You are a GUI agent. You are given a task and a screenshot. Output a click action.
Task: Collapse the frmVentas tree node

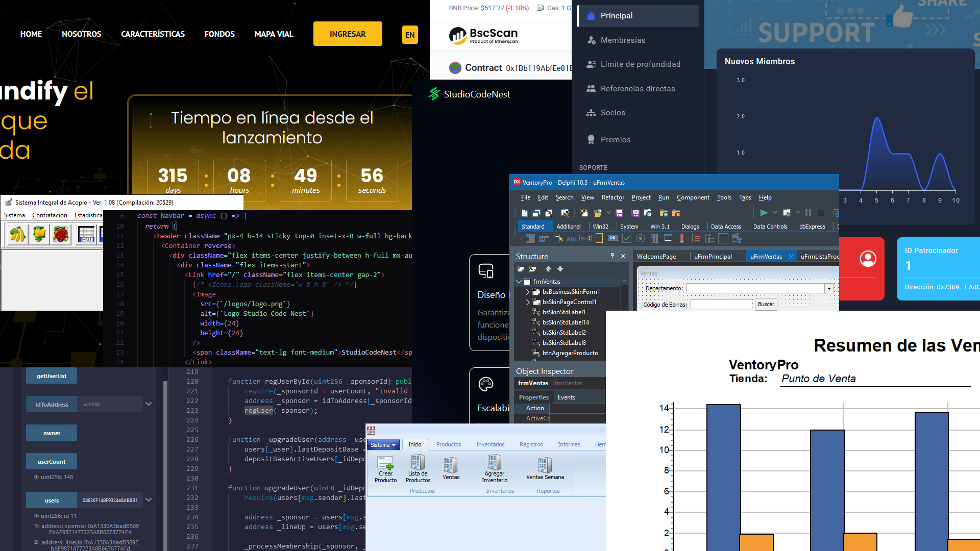coord(519,282)
